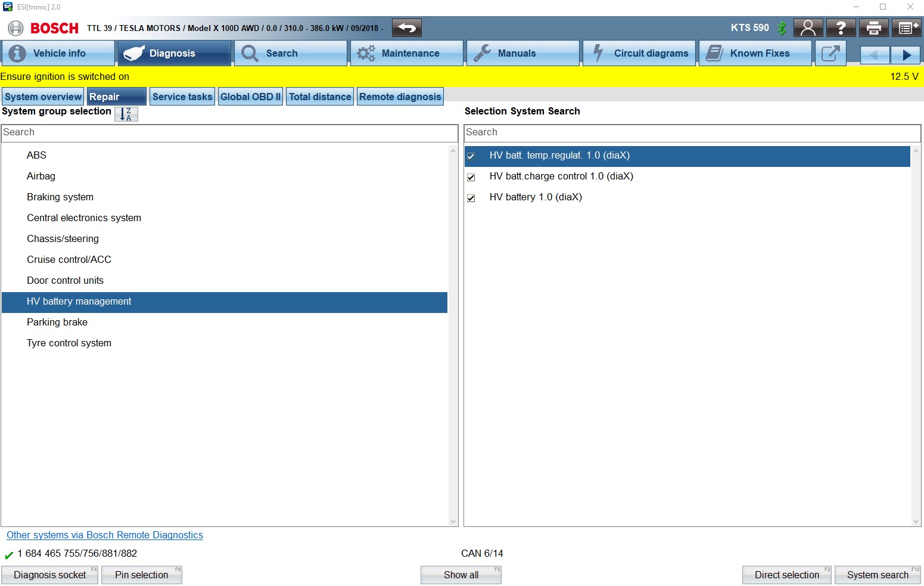Select Central electronics system group
The image size is (924, 586).
click(84, 218)
